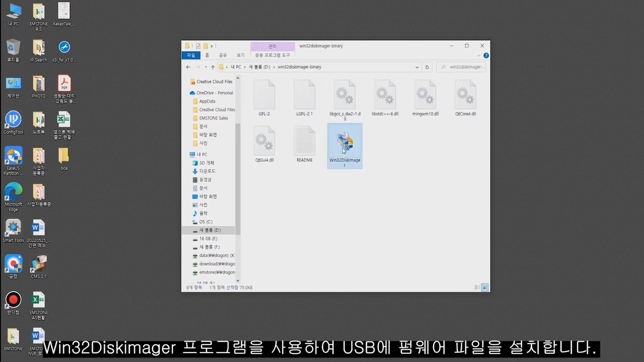Select the libstdc++-6.dll file
The width and height of the screenshot is (644, 362).
(385, 98)
